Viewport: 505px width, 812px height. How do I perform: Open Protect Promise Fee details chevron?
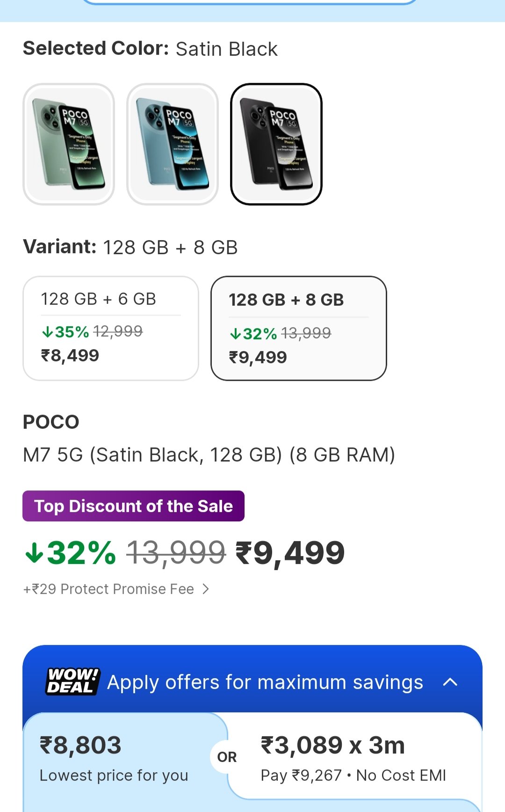tap(206, 589)
